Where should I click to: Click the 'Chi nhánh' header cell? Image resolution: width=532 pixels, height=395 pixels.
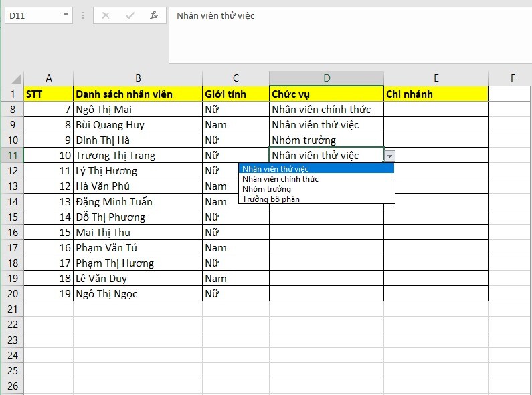436,94
